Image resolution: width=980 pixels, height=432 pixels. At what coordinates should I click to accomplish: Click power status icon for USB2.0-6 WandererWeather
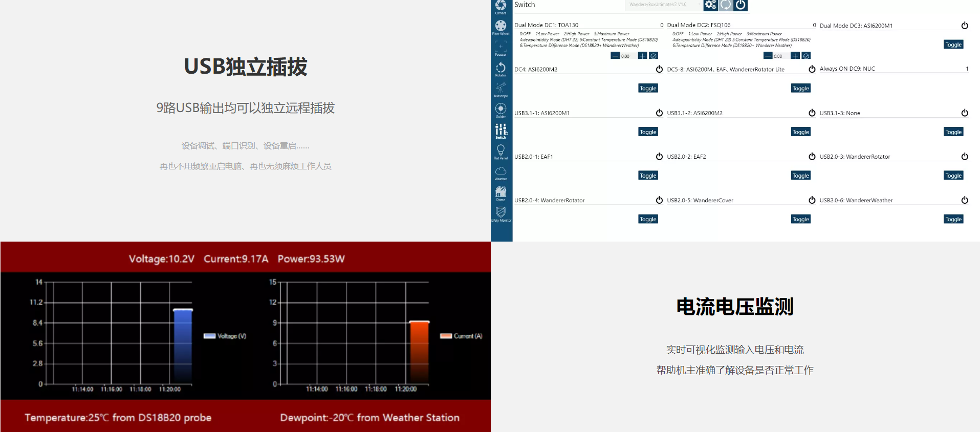(965, 200)
